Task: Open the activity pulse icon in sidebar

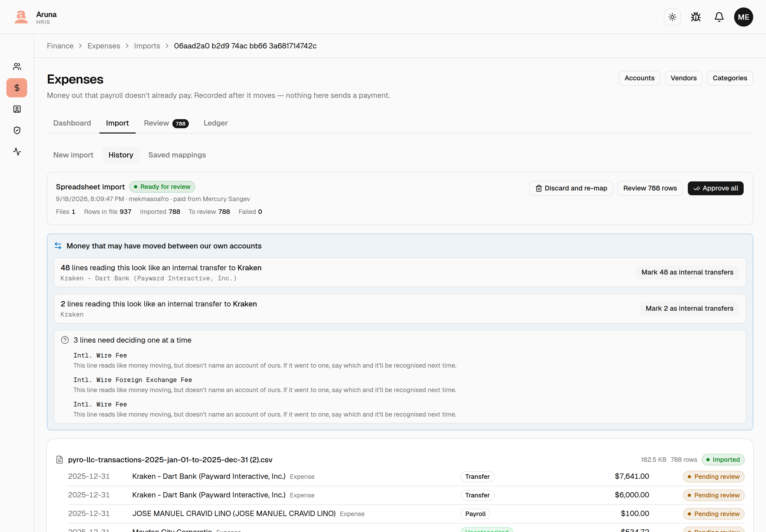Action: tap(17, 152)
